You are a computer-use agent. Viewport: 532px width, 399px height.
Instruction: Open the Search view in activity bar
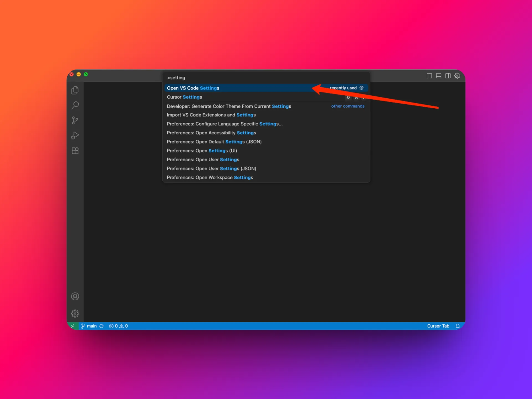click(x=75, y=105)
